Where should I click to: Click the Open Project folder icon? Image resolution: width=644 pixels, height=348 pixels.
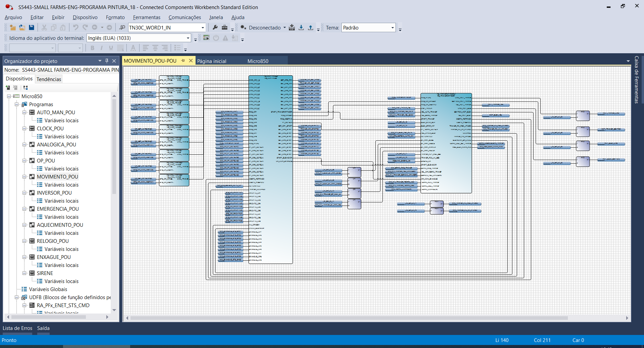[x=22, y=27]
